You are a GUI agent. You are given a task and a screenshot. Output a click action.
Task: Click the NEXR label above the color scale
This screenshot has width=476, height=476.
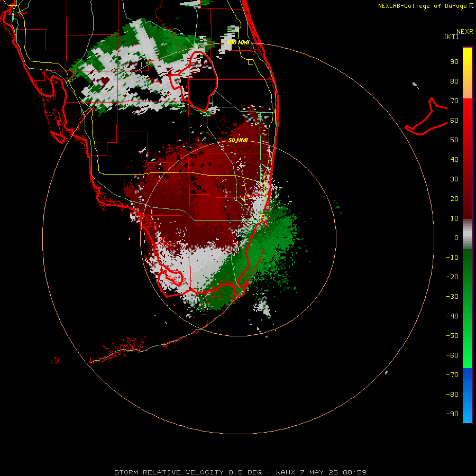click(465, 32)
